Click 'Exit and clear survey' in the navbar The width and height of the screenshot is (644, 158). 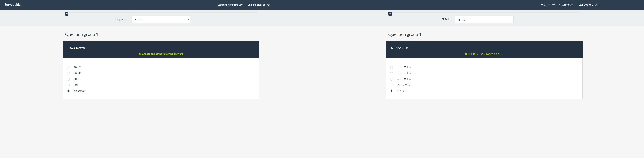(259, 5)
